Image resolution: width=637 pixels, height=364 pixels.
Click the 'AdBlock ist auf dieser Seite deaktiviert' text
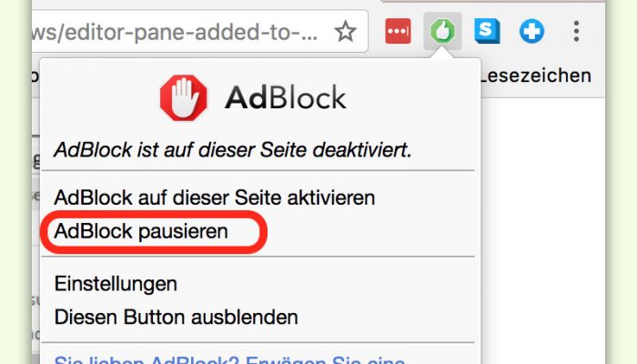233,150
